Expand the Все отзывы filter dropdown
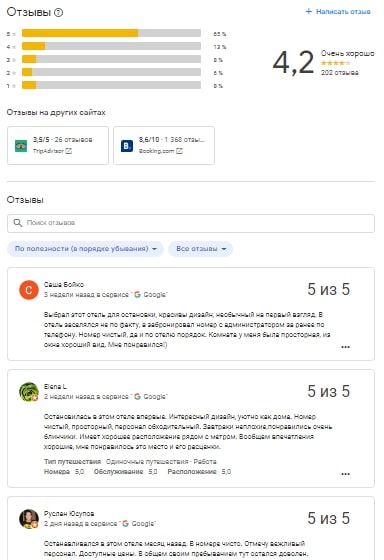Viewport: 384px width, 560px height. click(200, 249)
